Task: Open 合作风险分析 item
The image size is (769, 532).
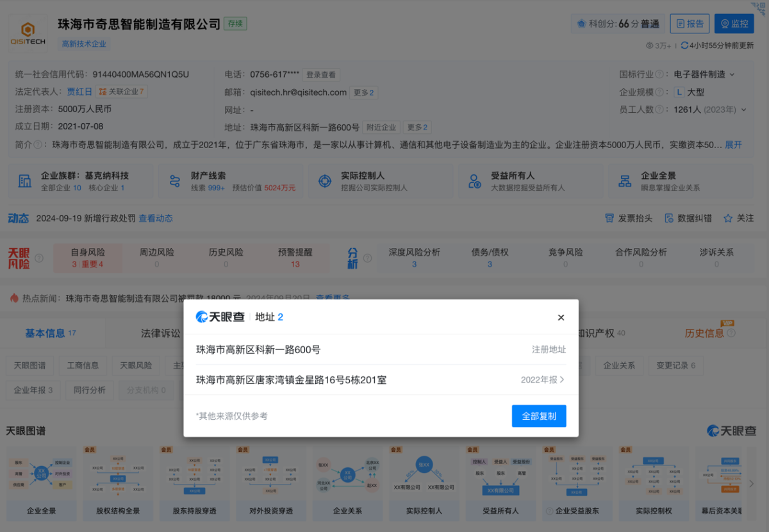Action: coord(641,258)
